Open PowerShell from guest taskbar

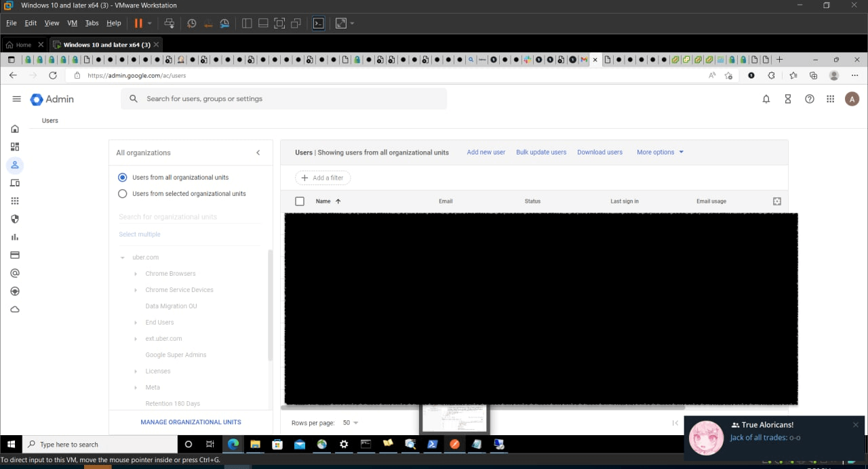coord(432,444)
